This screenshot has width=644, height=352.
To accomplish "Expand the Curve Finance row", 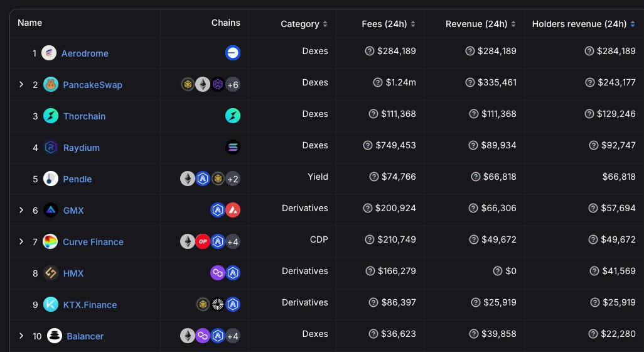I will tap(21, 242).
